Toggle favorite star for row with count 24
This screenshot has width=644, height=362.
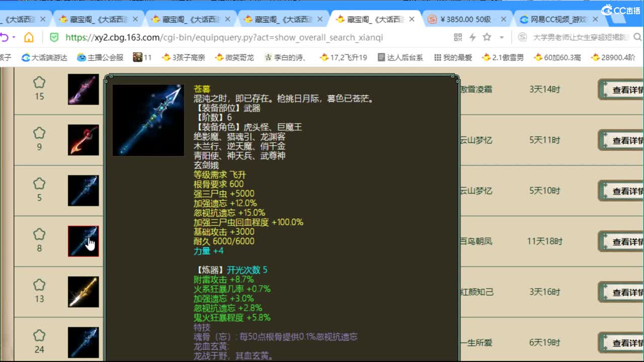[x=39, y=336]
